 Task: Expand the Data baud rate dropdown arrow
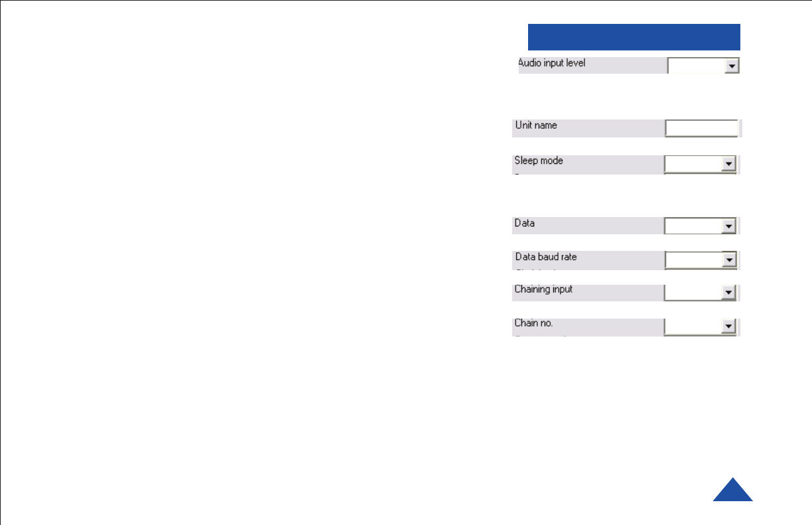tap(729, 260)
